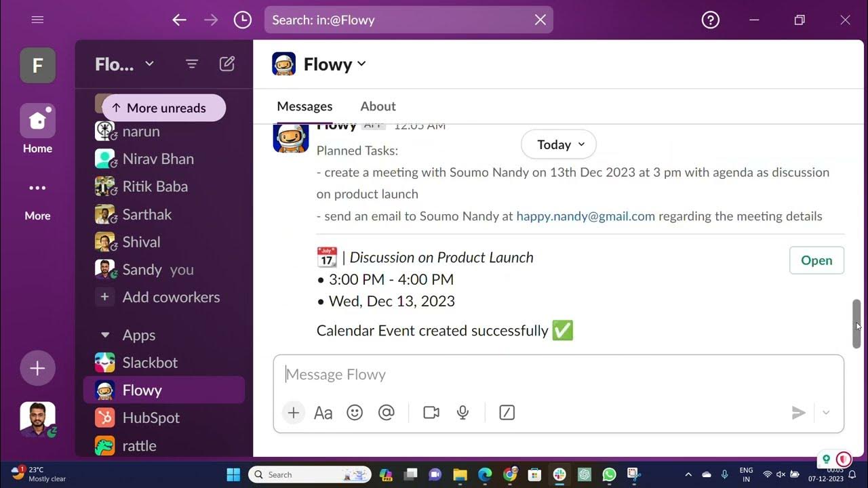Image resolution: width=868 pixels, height=488 pixels.
Task: Open WhatsApp from the taskbar
Action: coord(609,474)
